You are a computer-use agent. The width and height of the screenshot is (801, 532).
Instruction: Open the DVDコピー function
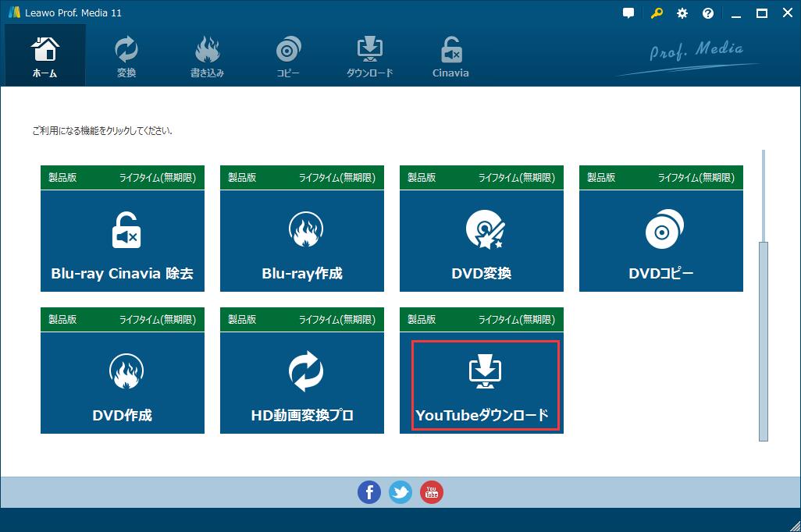pyautogui.click(x=660, y=240)
